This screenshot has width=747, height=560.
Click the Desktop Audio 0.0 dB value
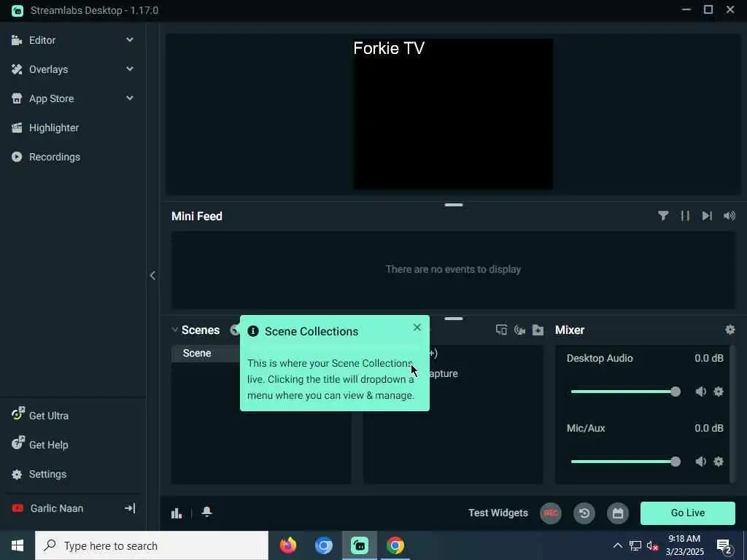[709, 358]
